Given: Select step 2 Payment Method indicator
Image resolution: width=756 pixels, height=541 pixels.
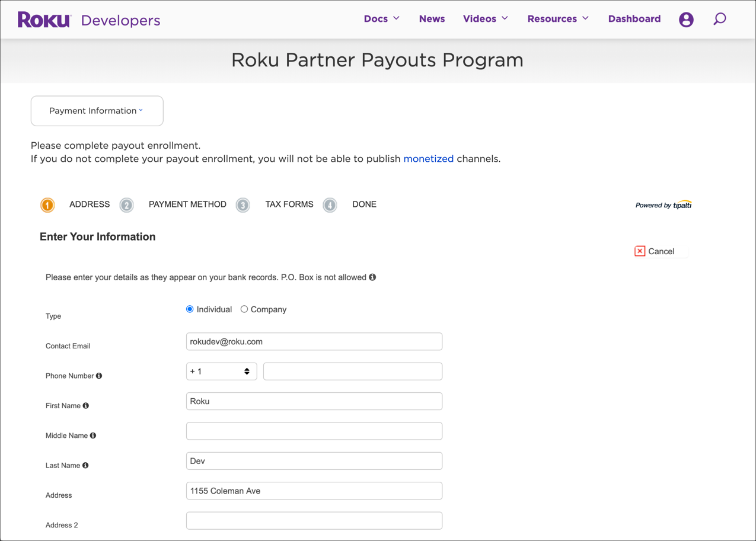Looking at the screenshot, I should pyautogui.click(x=126, y=204).
